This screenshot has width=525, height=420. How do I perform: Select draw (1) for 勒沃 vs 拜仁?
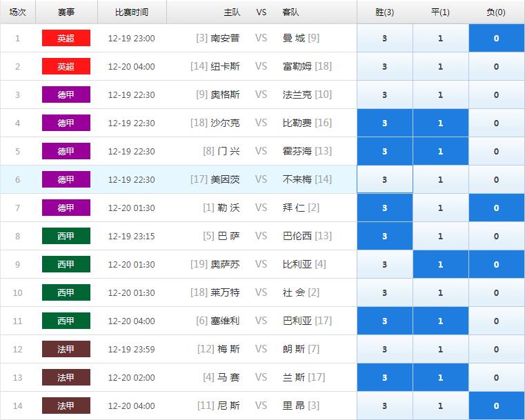(x=441, y=208)
